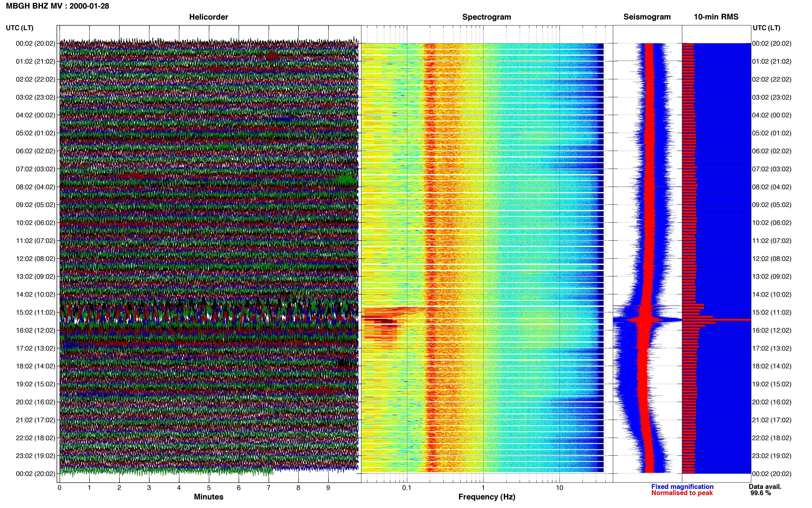The height and width of the screenshot is (508, 812).
Task: Click the red Normalised to peak legend
Action: (682, 493)
